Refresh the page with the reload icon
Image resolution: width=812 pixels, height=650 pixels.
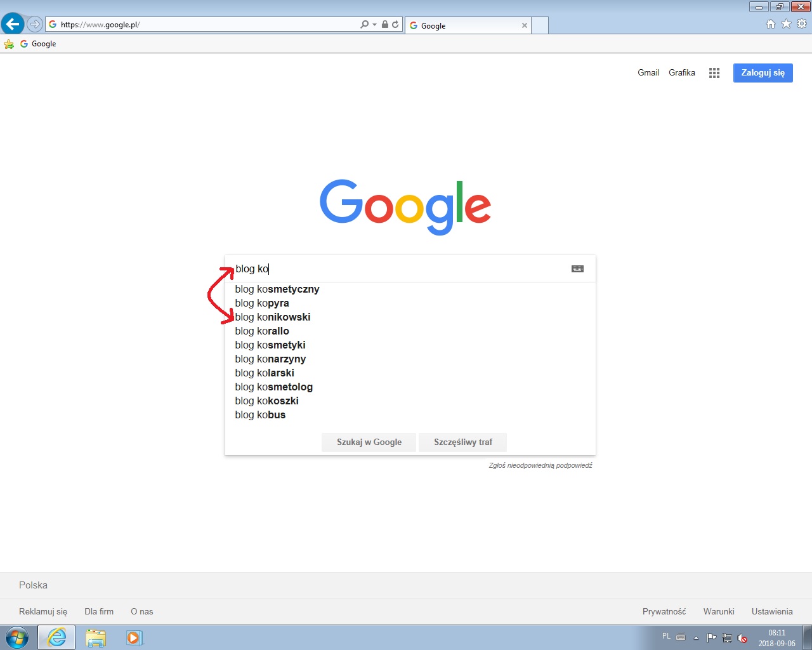[395, 24]
